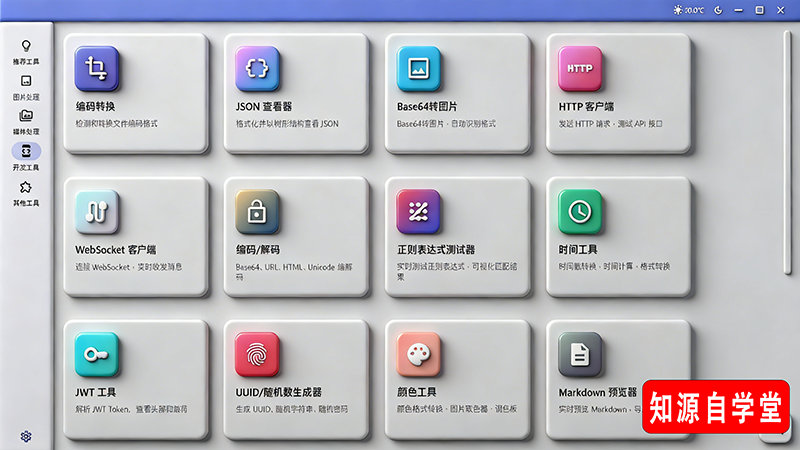
Task: Click the 颜色工具 title text
Action: click(417, 392)
